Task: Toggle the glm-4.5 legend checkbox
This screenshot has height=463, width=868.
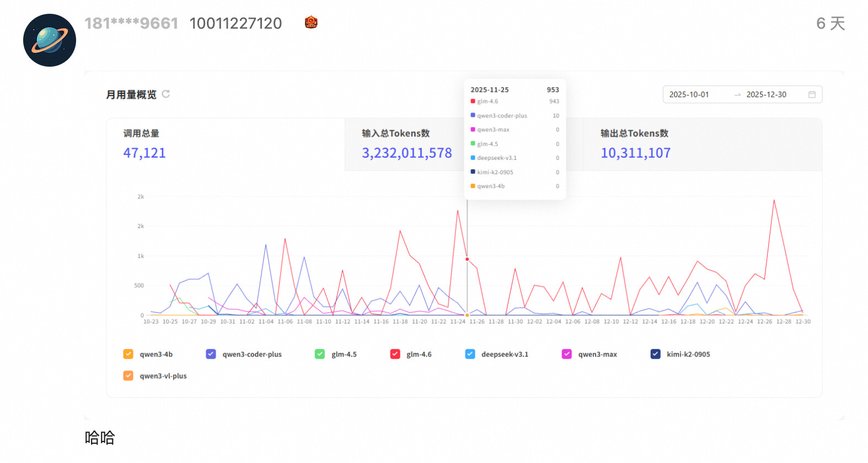Action: (320, 354)
